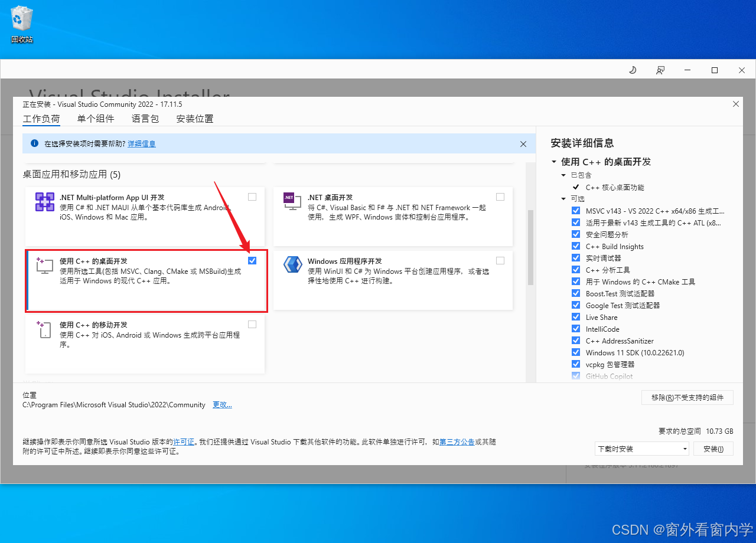Screen dimensions: 756x543
Task: Open the 详细信息 help link
Action: click(x=142, y=143)
